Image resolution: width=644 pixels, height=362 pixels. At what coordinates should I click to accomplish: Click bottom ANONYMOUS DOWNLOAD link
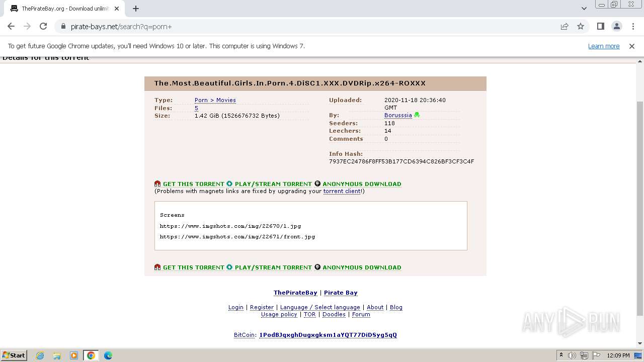tap(362, 267)
